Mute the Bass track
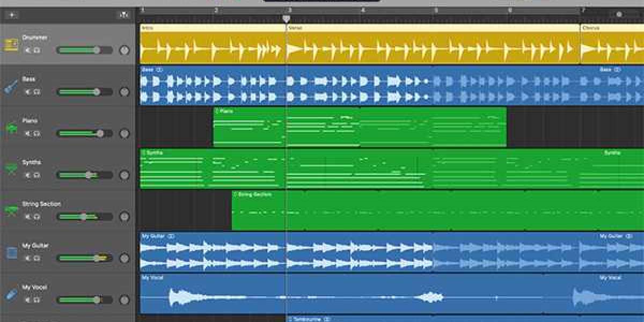The height and width of the screenshot is (322, 644). click(28, 92)
